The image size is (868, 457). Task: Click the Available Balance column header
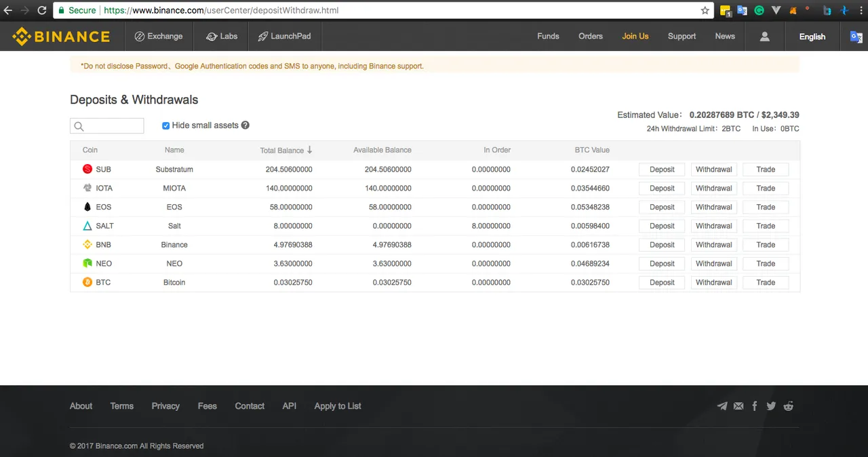tap(382, 150)
